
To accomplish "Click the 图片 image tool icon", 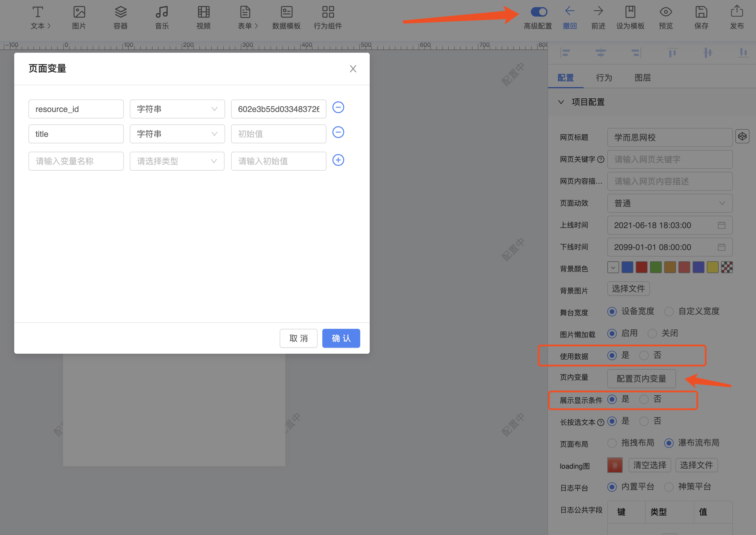I will [x=79, y=12].
